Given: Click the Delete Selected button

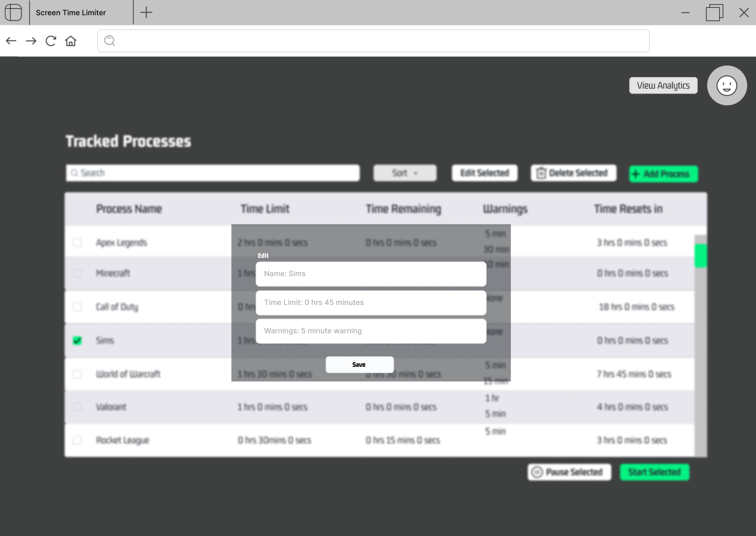Looking at the screenshot, I should pyautogui.click(x=573, y=173).
